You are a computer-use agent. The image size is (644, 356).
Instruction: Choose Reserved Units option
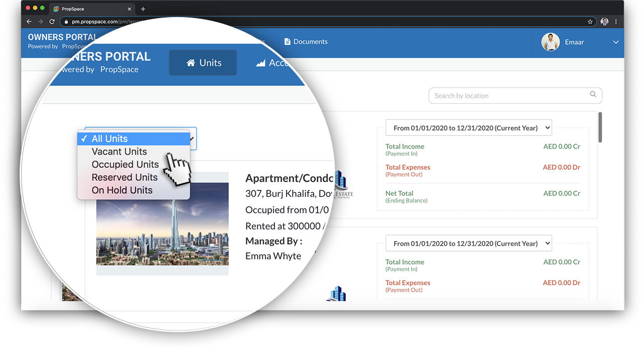(x=134, y=177)
